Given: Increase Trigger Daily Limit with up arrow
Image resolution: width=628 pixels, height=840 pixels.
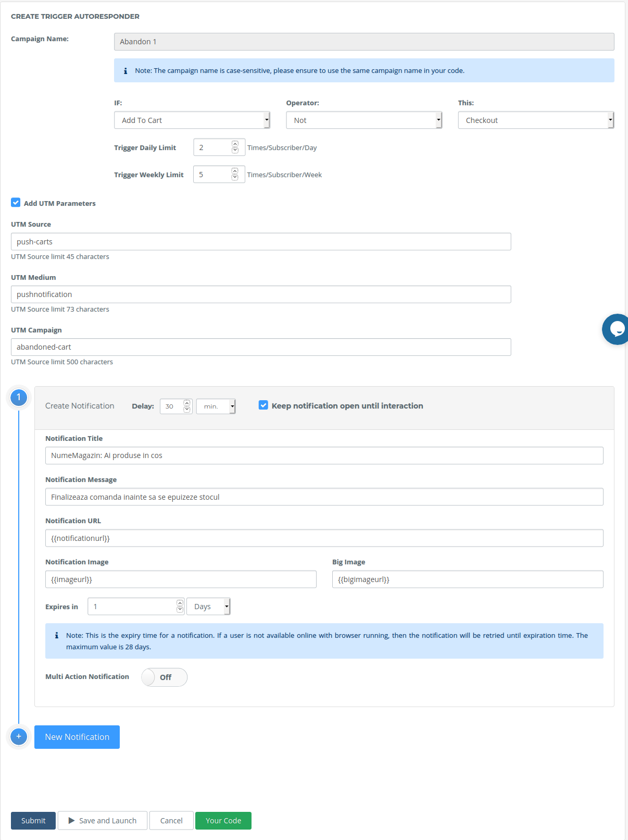Looking at the screenshot, I should click(235, 144).
